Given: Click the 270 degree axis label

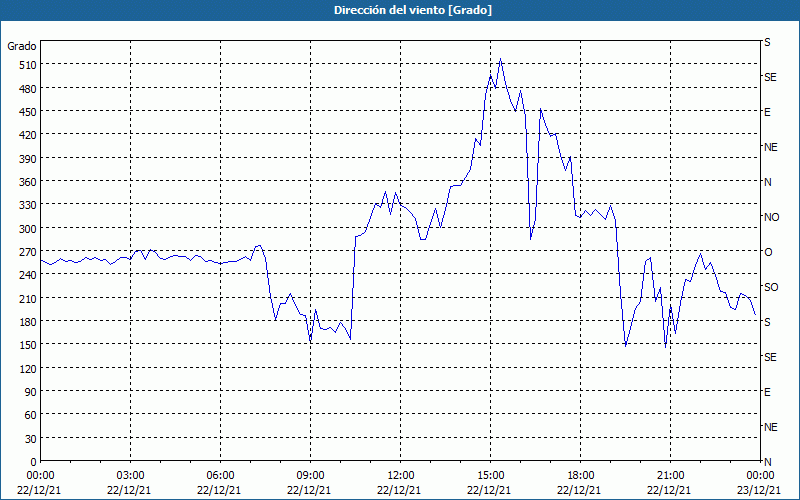Looking at the screenshot, I should pos(27,252).
